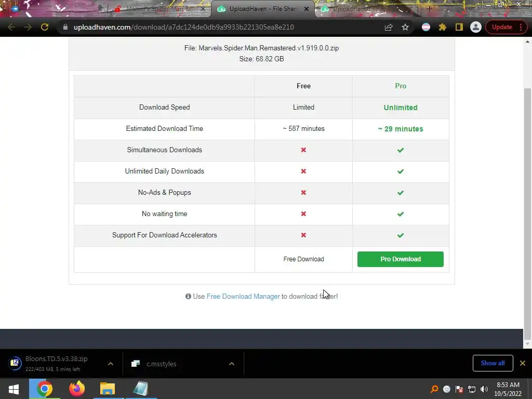
Task: Open a new browser tab
Action: click(429, 9)
